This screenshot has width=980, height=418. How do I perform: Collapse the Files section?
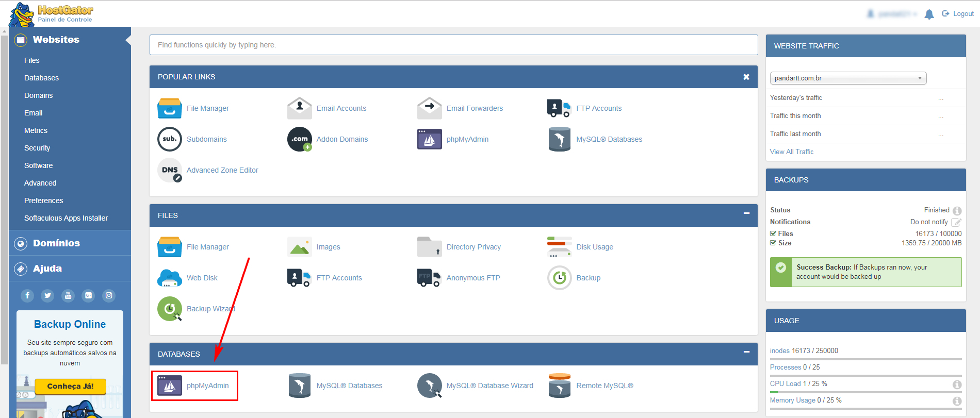(746, 213)
